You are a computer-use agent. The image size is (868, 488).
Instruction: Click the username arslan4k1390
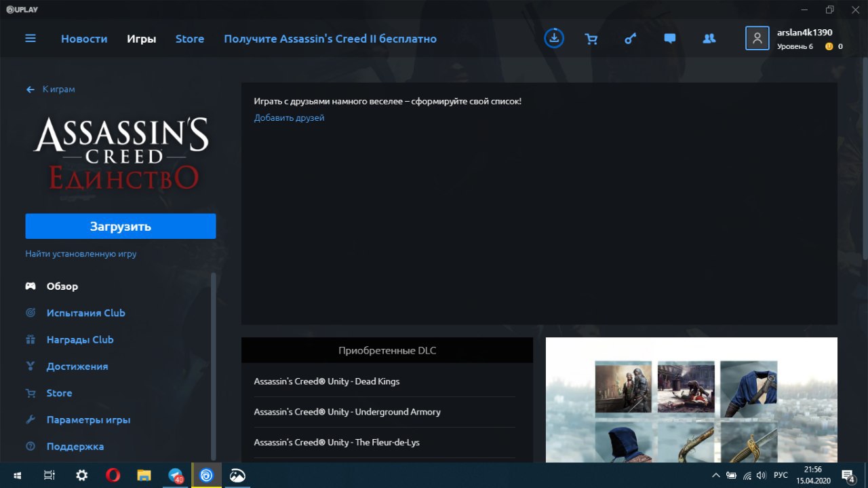tap(805, 32)
